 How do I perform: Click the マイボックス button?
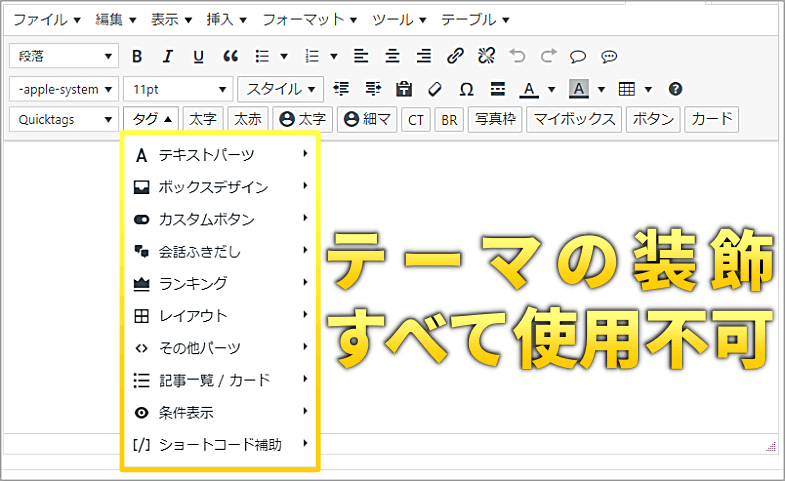[x=573, y=120]
